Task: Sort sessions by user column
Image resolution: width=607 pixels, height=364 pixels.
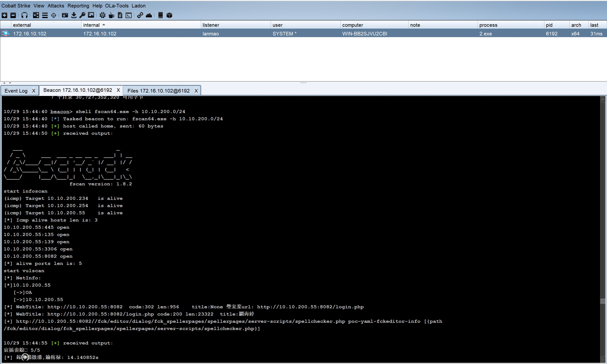Action: pyautogui.click(x=306, y=25)
